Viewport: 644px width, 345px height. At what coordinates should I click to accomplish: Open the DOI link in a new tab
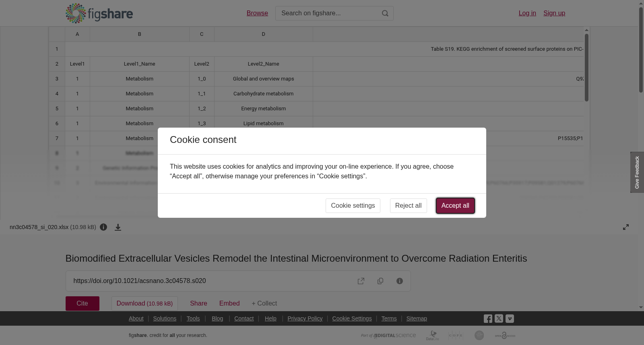tap(361, 281)
